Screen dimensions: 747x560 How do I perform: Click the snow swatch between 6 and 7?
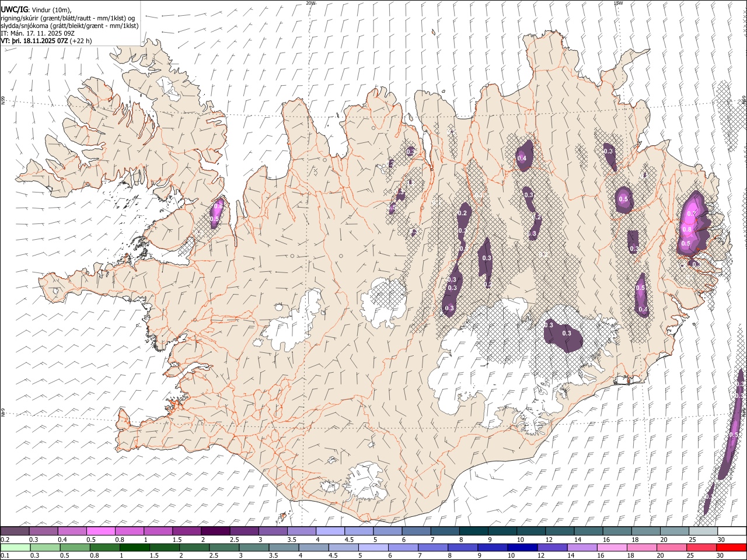click(x=416, y=531)
